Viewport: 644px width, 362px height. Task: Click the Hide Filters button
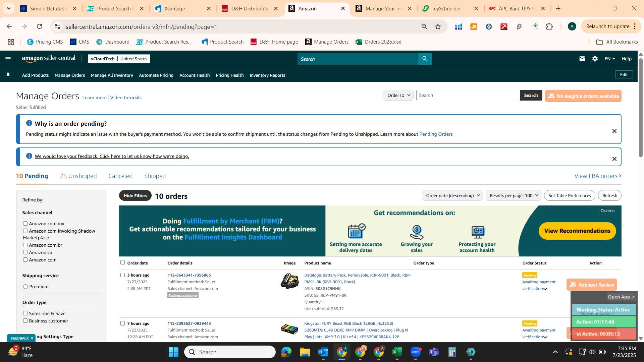[x=135, y=195]
